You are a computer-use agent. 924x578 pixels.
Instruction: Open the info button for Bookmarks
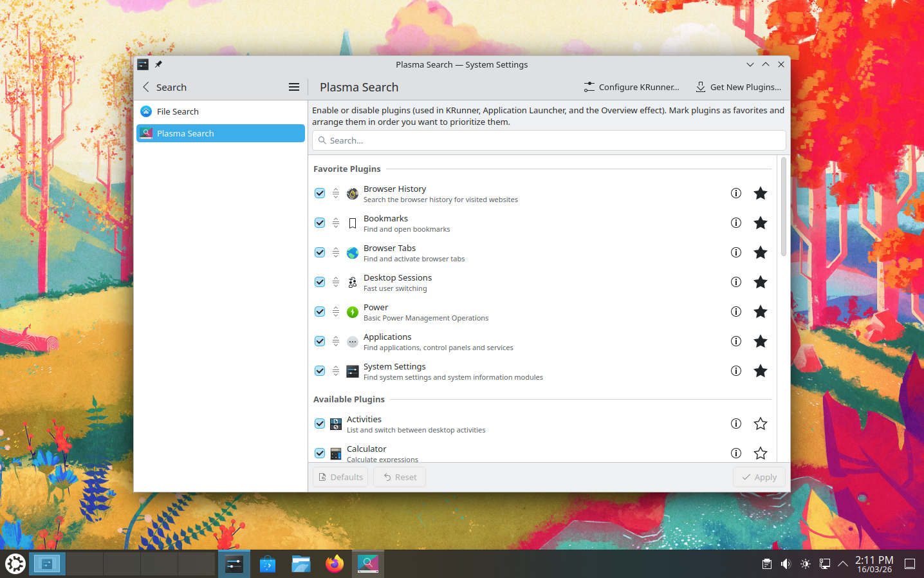pos(736,223)
